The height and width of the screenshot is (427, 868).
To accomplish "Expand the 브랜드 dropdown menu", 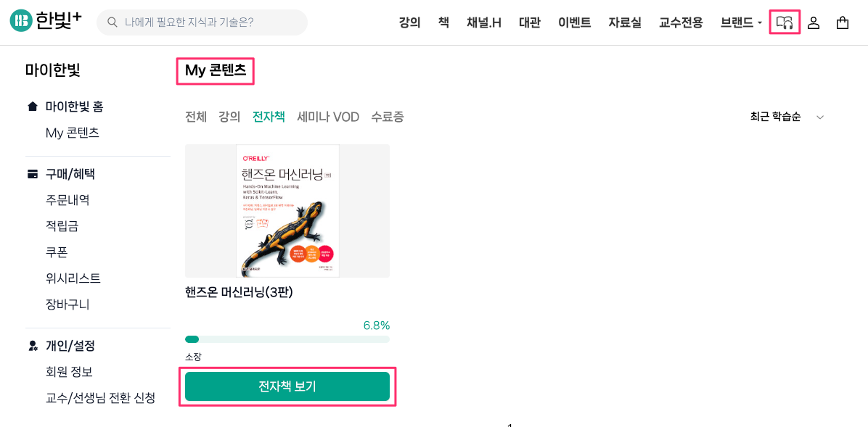I will coord(741,22).
